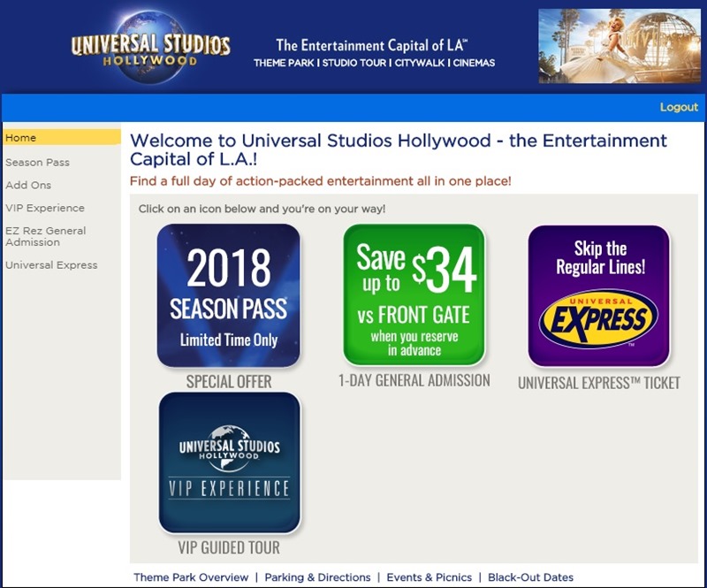This screenshot has height=588, width=707.
Task: Click the 'Find a full day' subheading
Action: pos(321,181)
